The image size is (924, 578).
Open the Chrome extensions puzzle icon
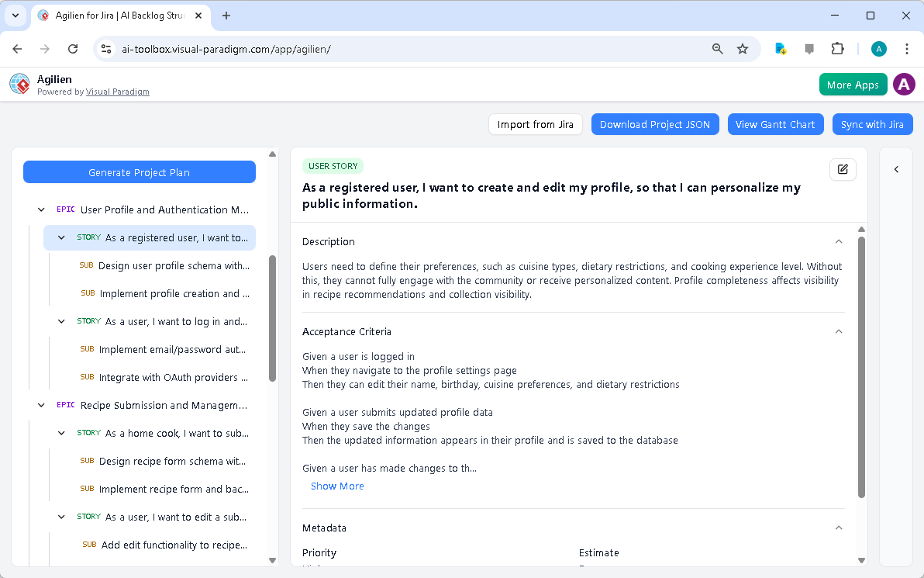point(837,48)
